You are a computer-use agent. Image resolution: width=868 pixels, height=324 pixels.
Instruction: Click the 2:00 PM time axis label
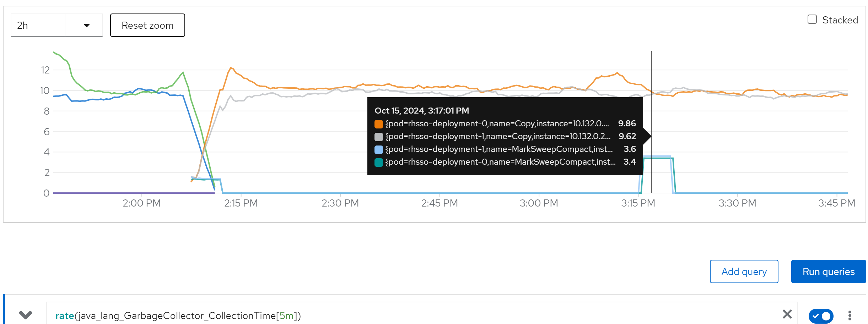point(141,203)
